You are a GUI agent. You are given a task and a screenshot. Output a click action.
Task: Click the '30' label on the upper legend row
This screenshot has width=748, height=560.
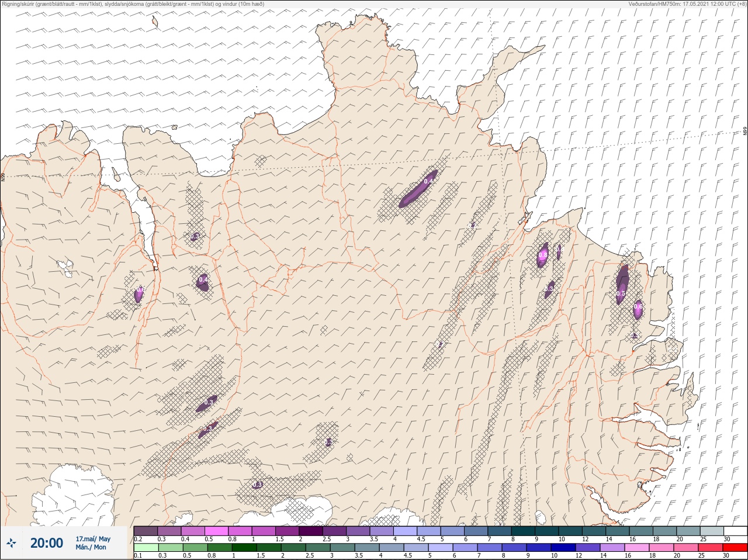(x=727, y=539)
